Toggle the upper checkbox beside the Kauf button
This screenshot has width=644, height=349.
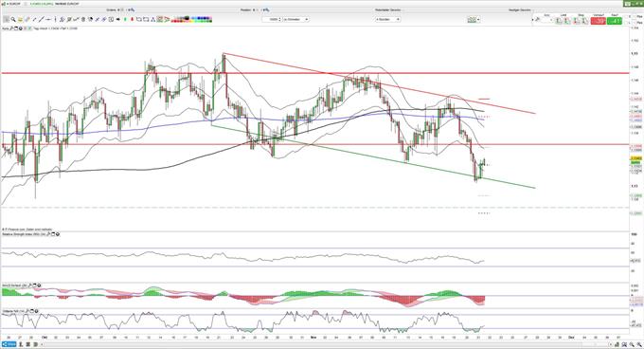click(x=626, y=17)
